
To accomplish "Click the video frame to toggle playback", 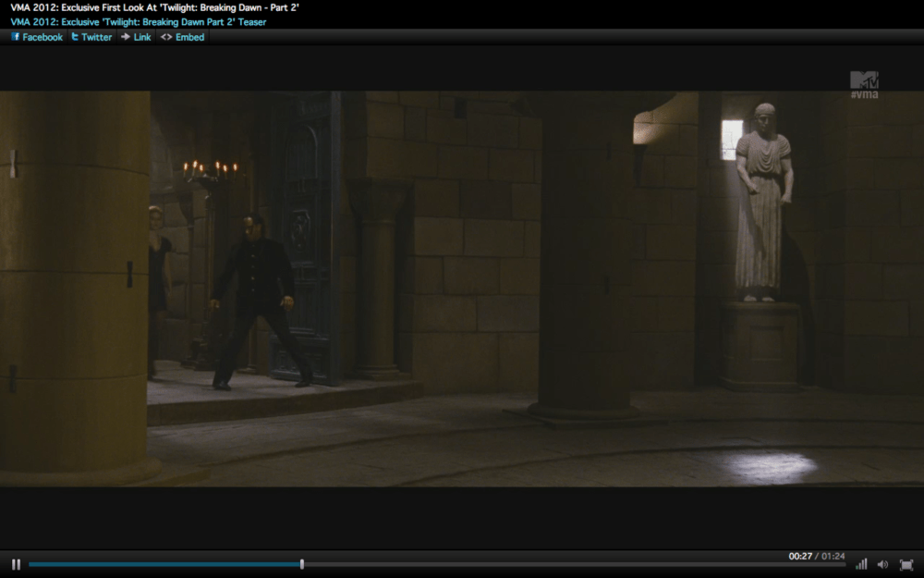I will click(x=462, y=287).
